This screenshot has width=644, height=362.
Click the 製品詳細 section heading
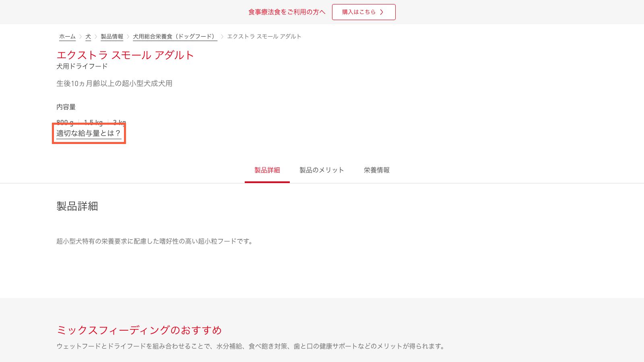(x=77, y=206)
